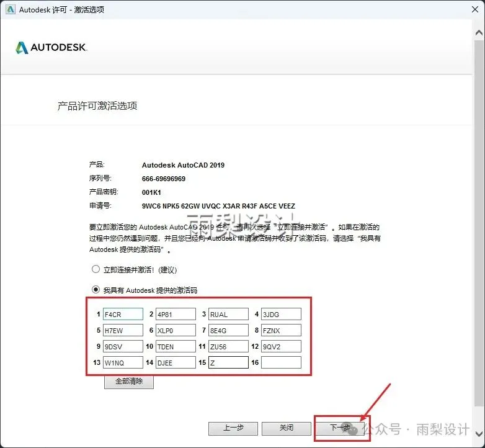485x448 pixels.
Task: Click activation code field 1 containing F4CR
Action: pos(123,314)
